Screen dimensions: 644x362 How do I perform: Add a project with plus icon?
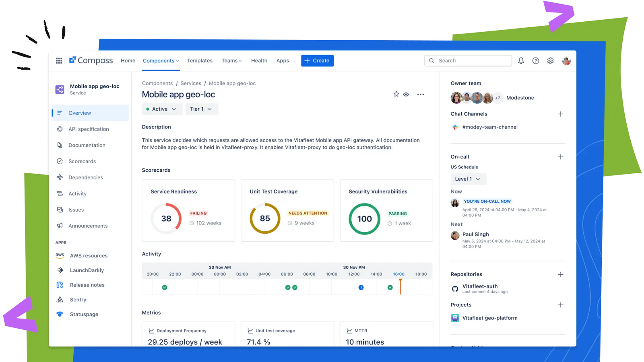[x=561, y=305]
